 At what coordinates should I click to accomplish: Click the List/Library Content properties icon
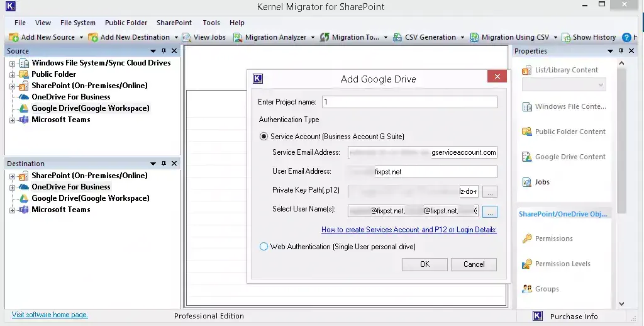[x=526, y=70]
